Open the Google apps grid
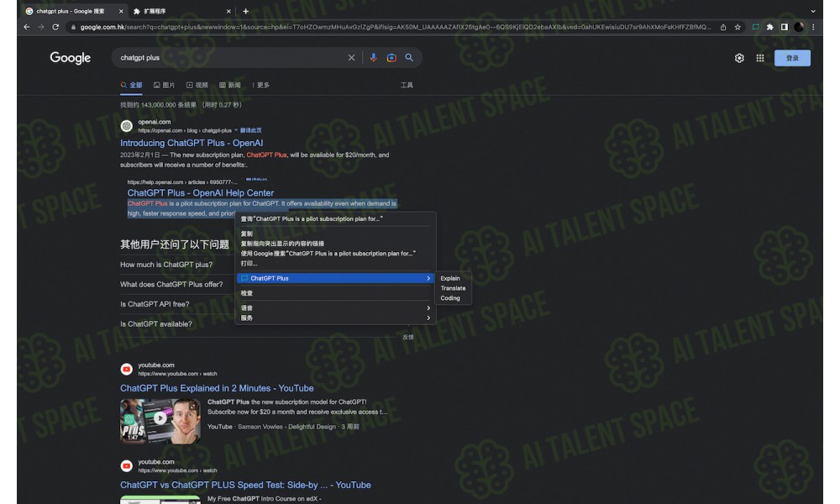 point(759,58)
